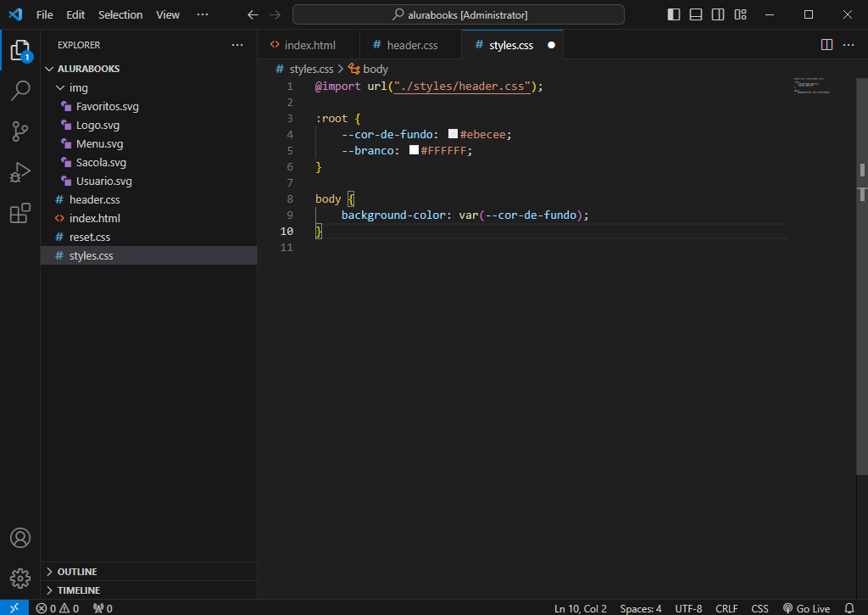Collapse the img folder

tap(148, 87)
